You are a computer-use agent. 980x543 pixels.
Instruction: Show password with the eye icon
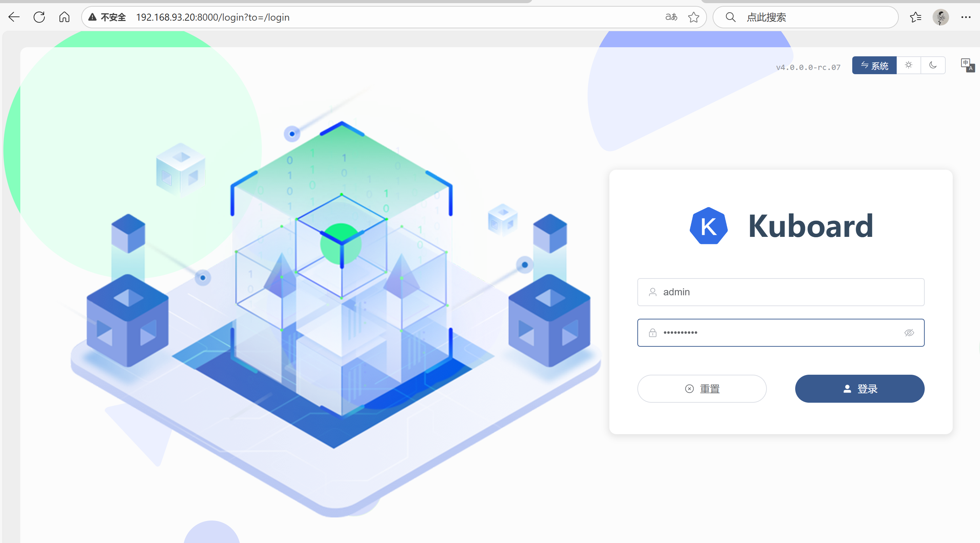(x=909, y=333)
